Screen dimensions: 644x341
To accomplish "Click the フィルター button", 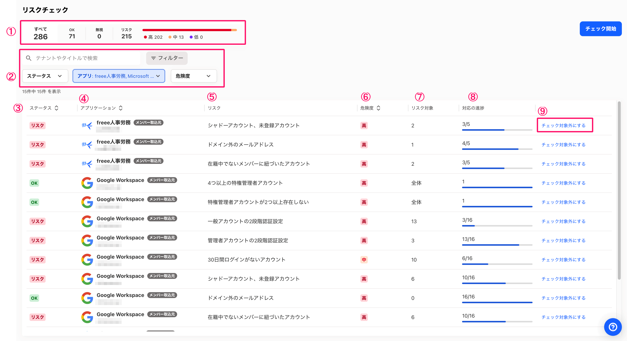I will [x=167, y=58].
